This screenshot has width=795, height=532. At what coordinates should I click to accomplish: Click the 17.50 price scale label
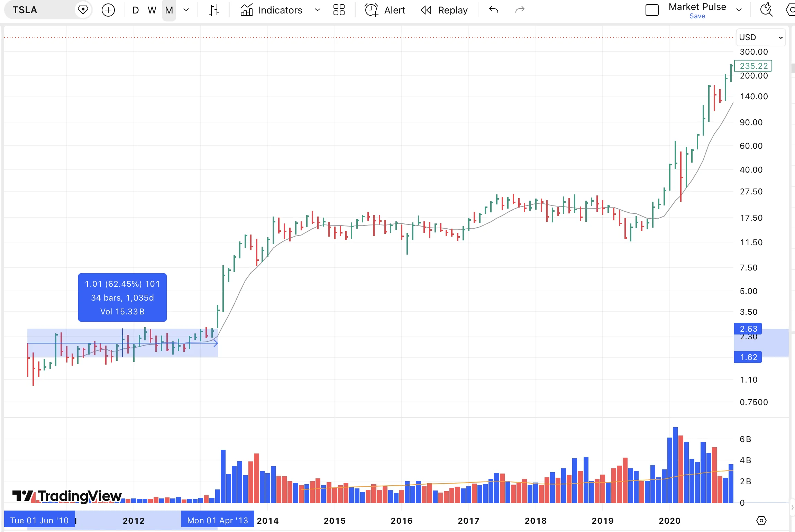[x=751, y=218]
